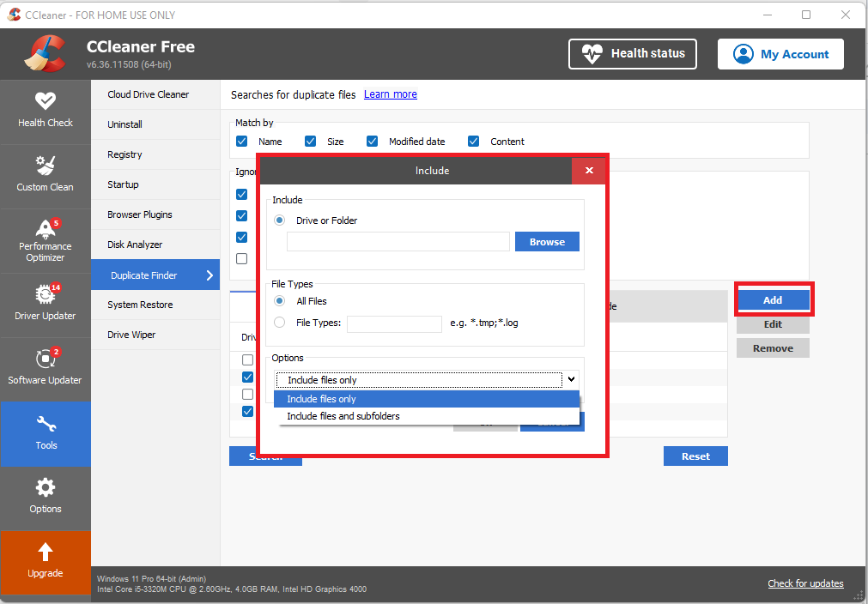The width and height of the screenshot is (868, 604).
Task: Click the Drive or Folder path field
Action: pyautogui.click(x=398, y=242)
